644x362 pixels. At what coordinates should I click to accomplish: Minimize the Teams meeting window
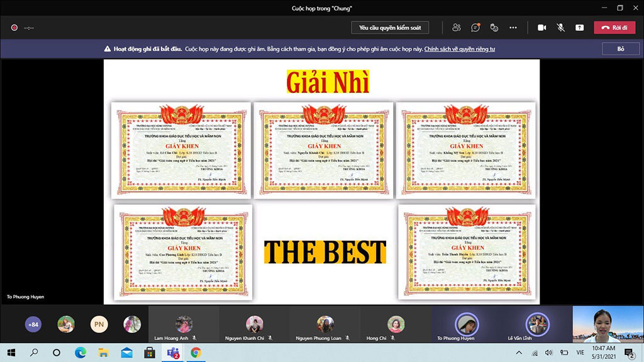pyautogui.click(x=604, y=8)
